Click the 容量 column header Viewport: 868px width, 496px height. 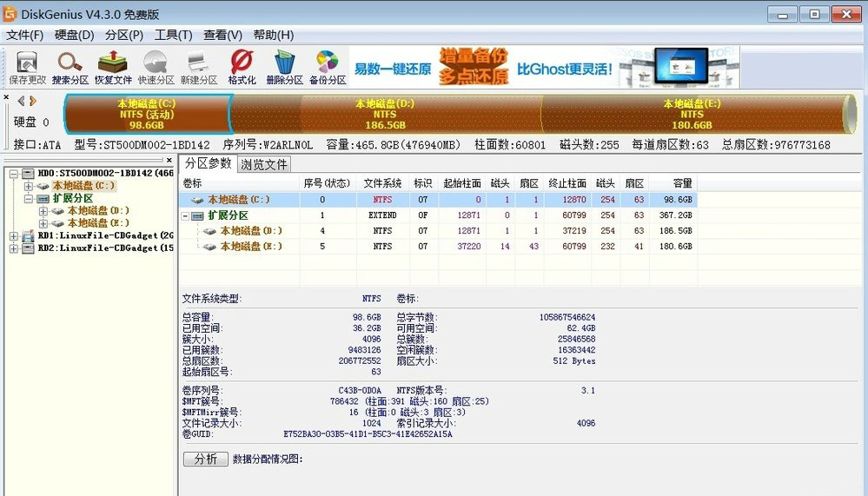(673, 183)
